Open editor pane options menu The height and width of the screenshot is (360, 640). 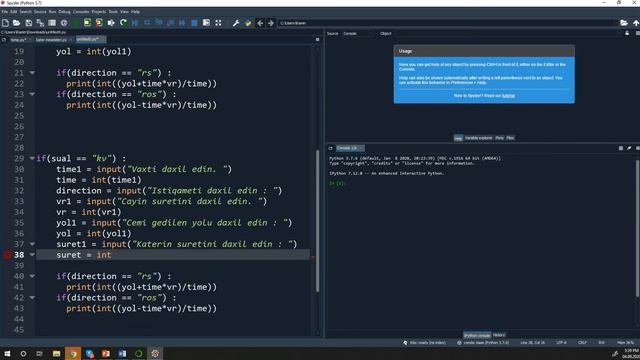click(x=318, y=40)
